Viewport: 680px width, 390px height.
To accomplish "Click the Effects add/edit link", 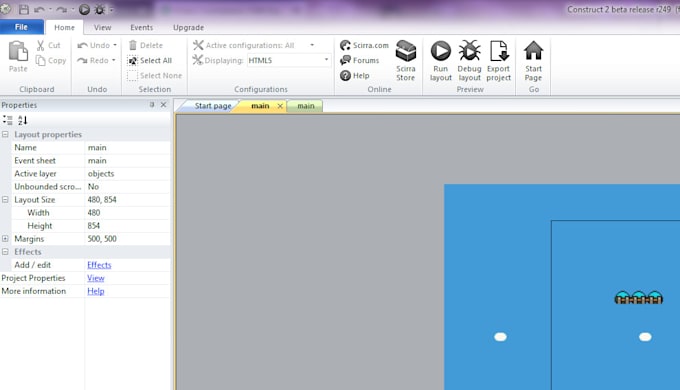I will (99, 265).
